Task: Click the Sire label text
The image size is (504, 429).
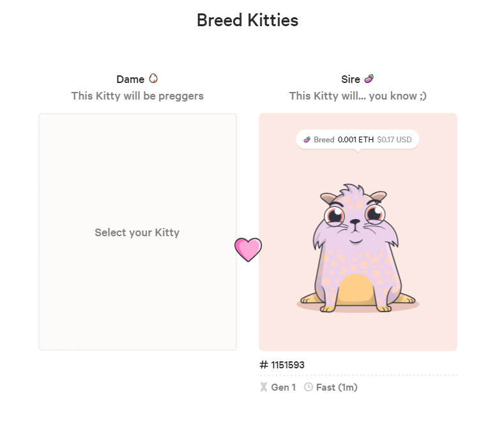Action: coord(350,79)
